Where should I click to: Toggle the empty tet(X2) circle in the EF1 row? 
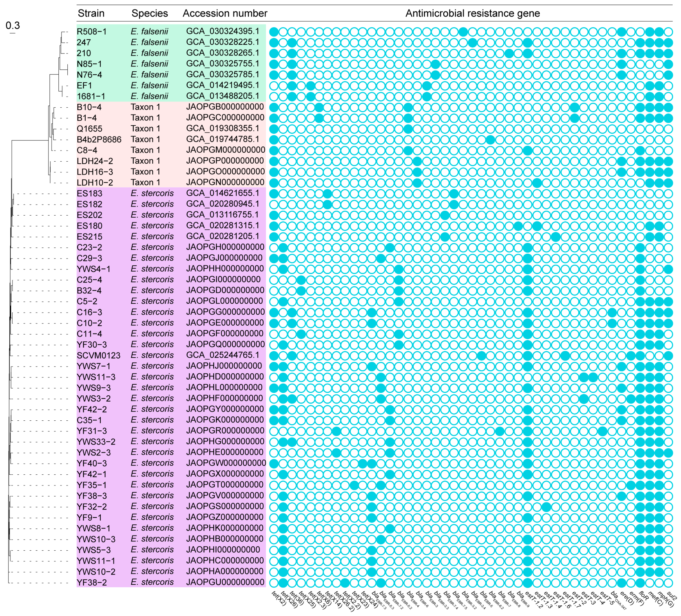[274, 86]
